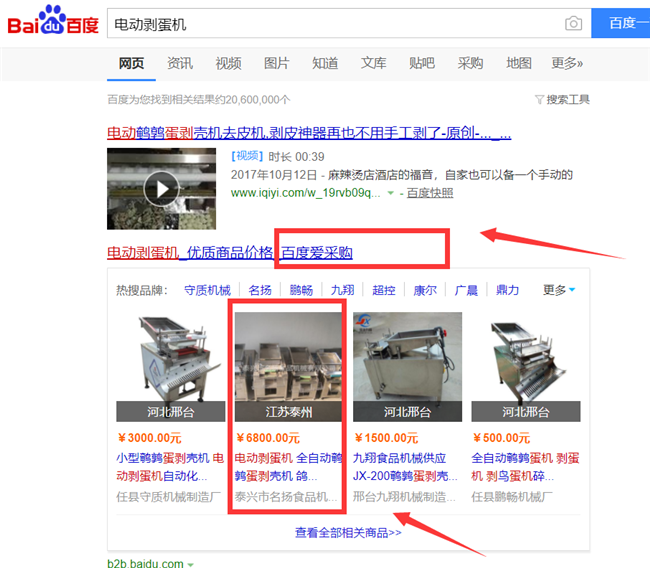This screenshot has height=568, width=650.
Task: Switch to the 资讯 tab
Action: pos(180,63)
